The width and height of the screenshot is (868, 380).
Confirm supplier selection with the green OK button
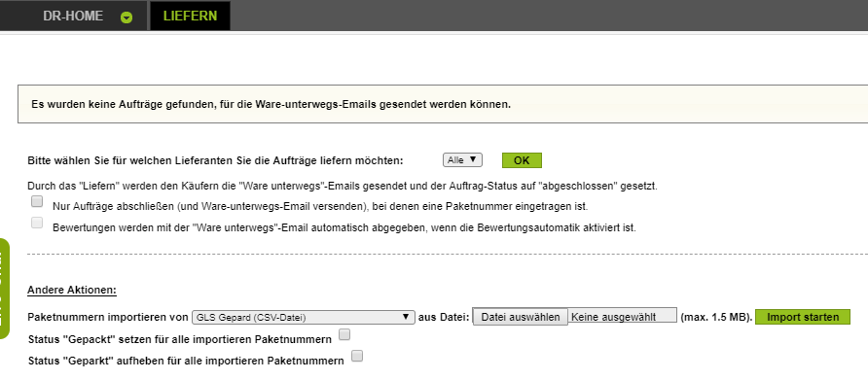[x=522, y=160]
